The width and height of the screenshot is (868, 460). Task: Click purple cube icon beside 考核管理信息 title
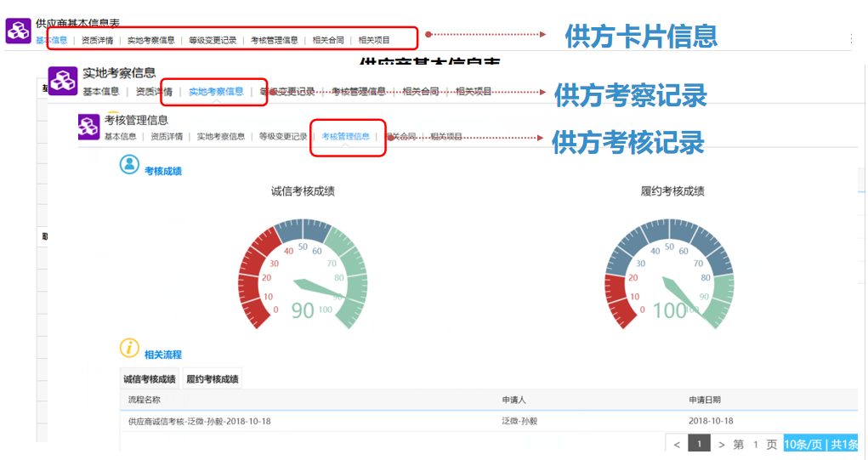point(89,126)
